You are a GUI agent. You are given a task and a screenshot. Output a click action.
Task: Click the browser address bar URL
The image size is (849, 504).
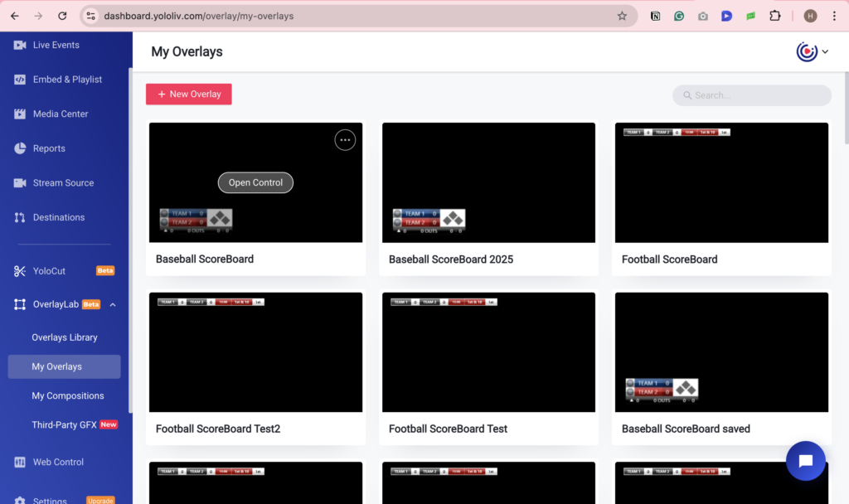[199, 17]
